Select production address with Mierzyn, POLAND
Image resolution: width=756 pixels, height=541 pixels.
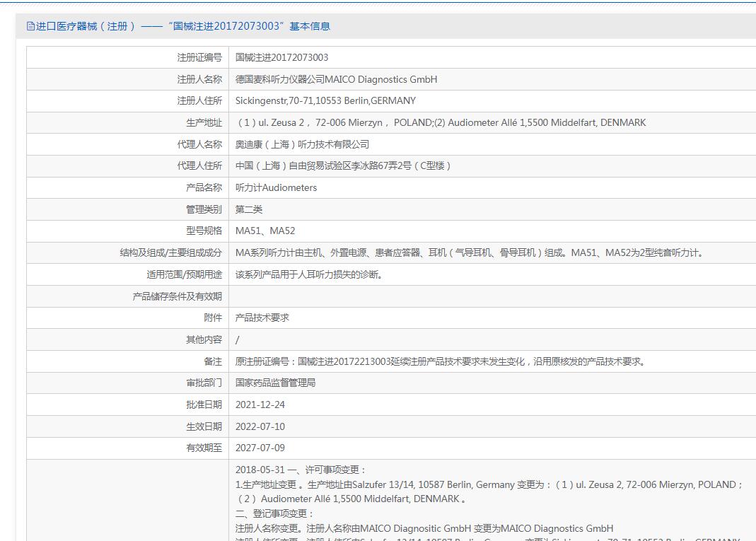click(x=441, y=122)
